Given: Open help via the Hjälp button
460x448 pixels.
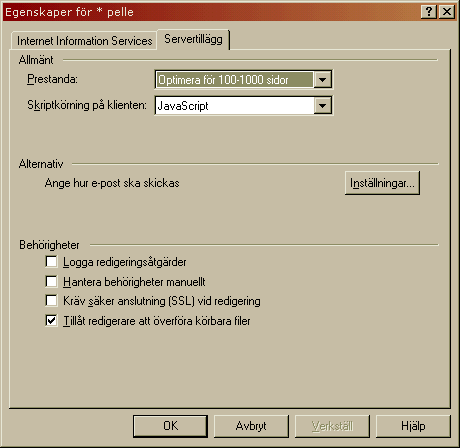Looking at the screenshot, I should (413, 426).
